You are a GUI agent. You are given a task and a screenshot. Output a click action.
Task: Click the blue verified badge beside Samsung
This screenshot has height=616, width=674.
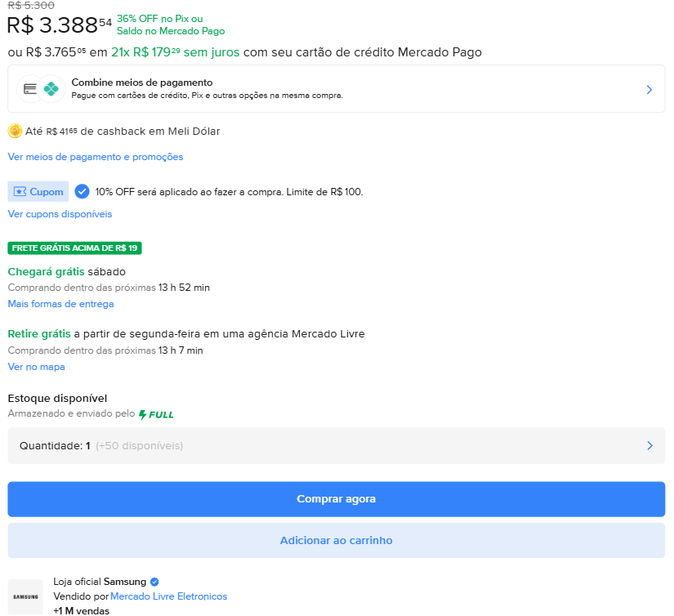(154, 582)
